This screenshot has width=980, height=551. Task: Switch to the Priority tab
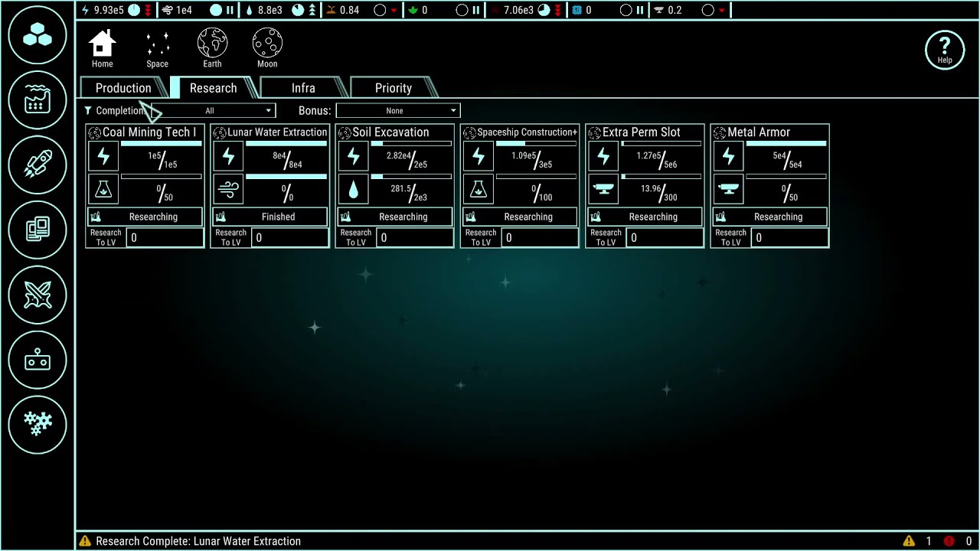(x=394, y=88)
